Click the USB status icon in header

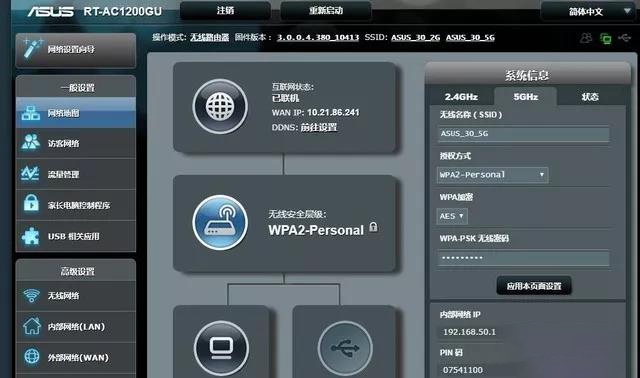coord(625,38)
